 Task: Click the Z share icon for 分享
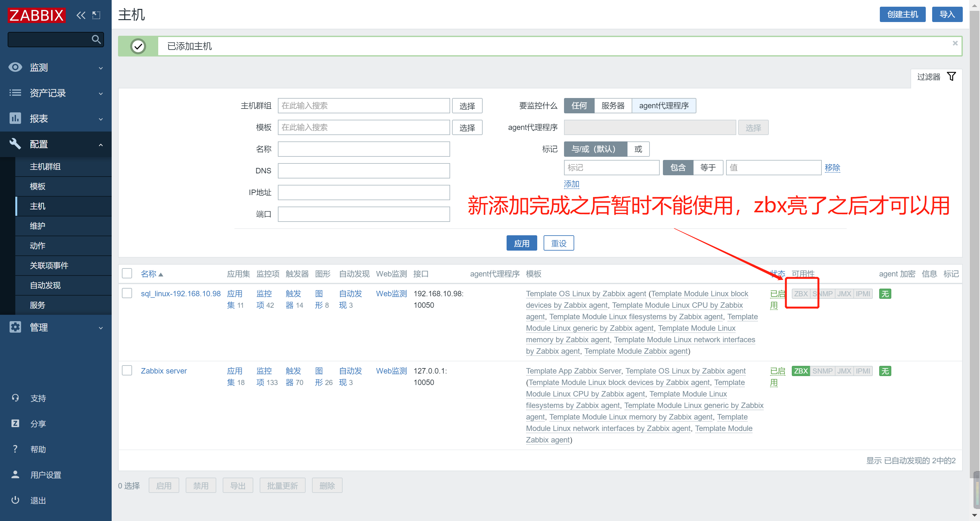15,424
